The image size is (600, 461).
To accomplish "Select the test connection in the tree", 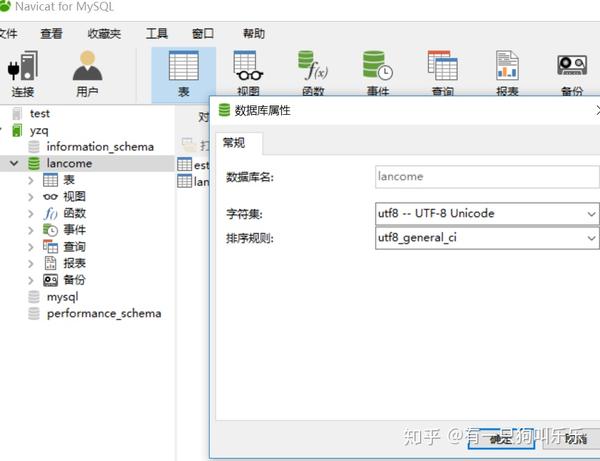I will [x=40, y=114].
